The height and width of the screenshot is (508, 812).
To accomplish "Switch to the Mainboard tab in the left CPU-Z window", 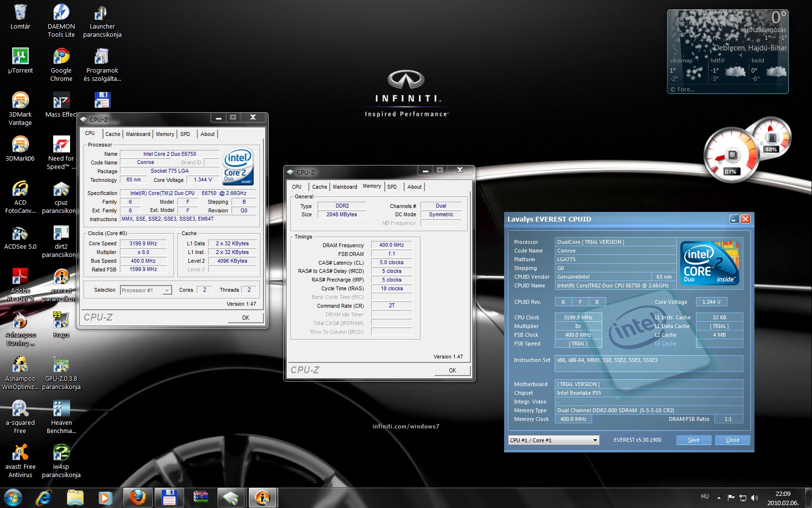I will 138,134.
